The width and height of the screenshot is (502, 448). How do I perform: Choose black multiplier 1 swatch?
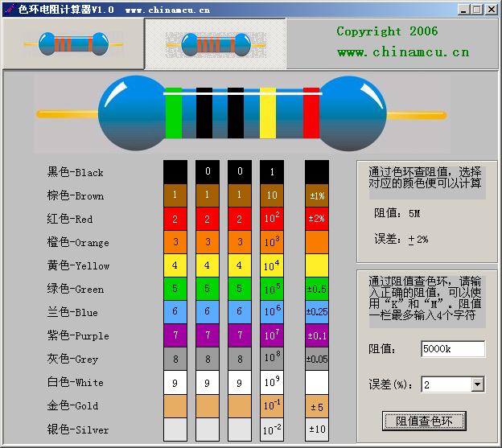pos(272,171)
